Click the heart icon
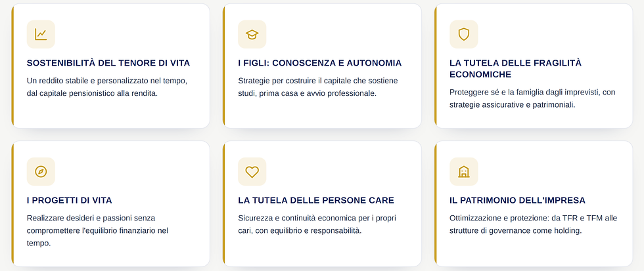This screenshot has height=271, width=644. (x=252, y=172)
